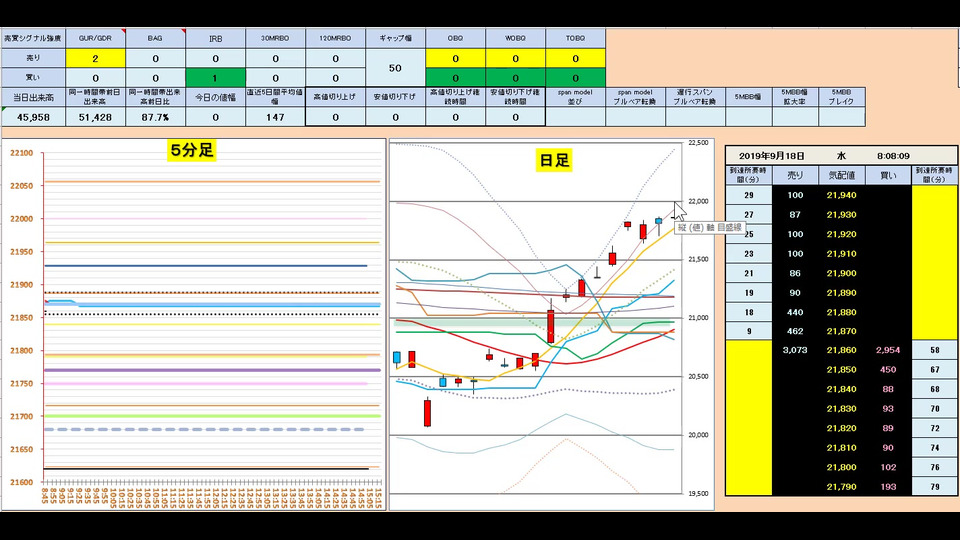960x540 pixels.
Task: Click total buy quantity 2,954
Action: [x=888, y=350]
